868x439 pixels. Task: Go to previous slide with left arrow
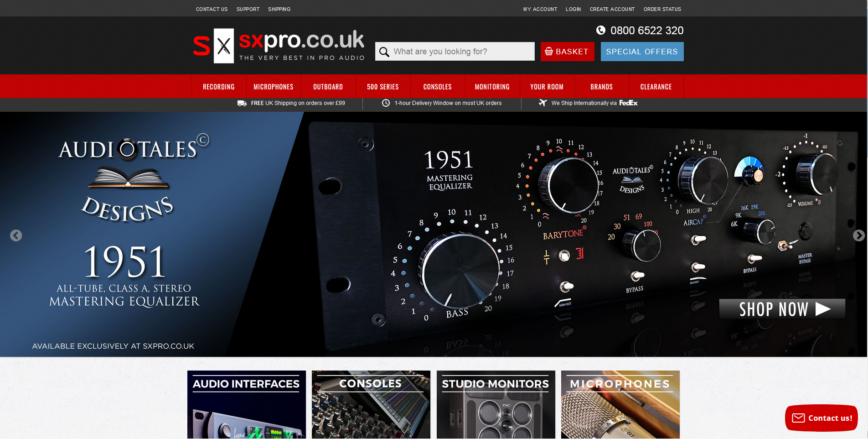(16, 235)
